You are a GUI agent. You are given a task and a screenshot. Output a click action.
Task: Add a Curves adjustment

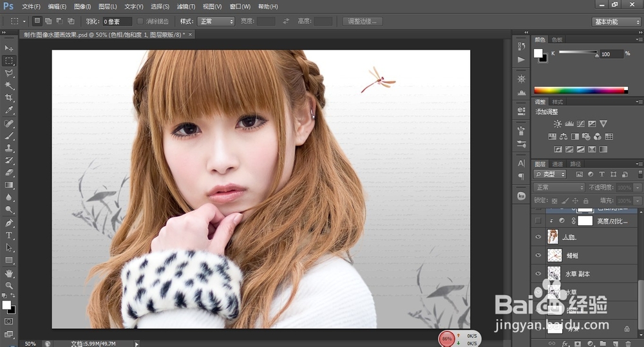pyautogui.click(x=580, y=124)
